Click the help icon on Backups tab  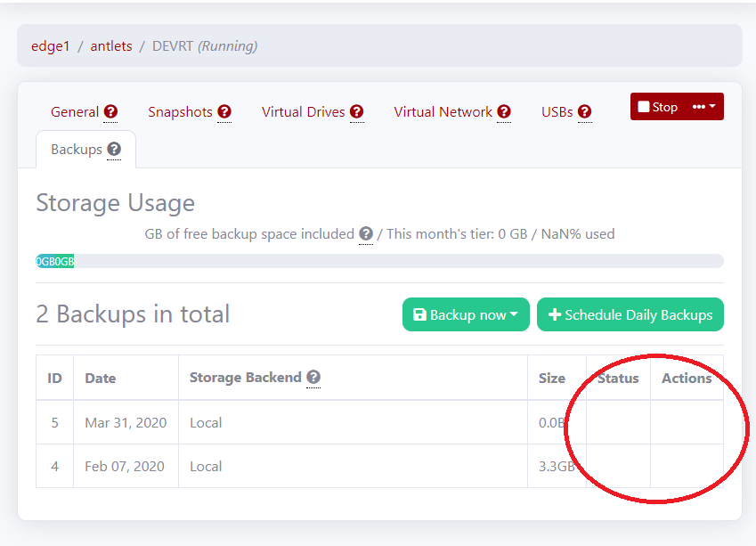point(114,150)
